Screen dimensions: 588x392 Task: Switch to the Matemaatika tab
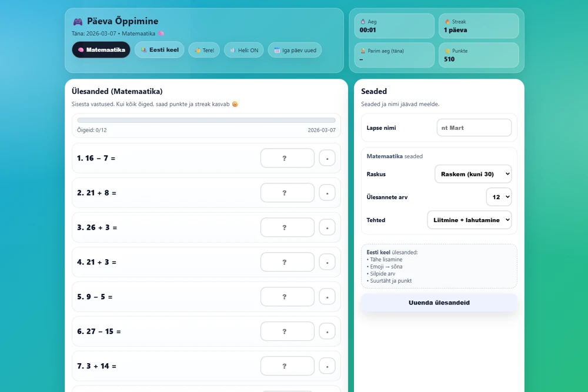[x=101, y=50]
